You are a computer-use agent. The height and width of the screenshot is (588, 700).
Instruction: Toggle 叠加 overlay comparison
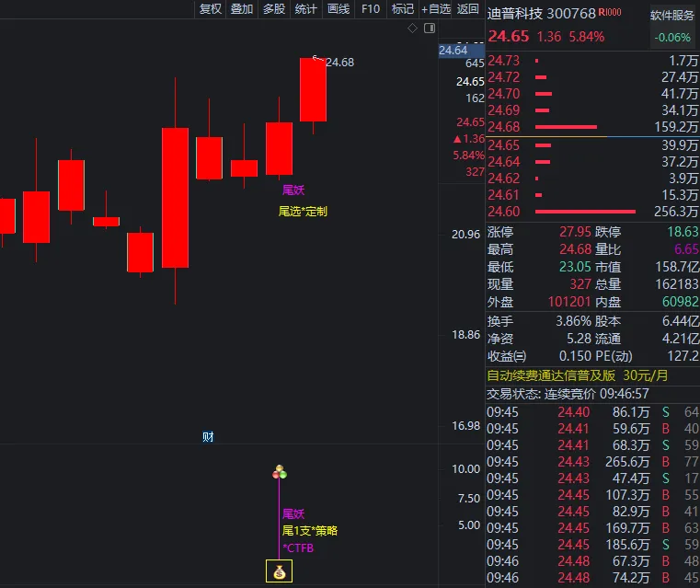tap(242, 9)
